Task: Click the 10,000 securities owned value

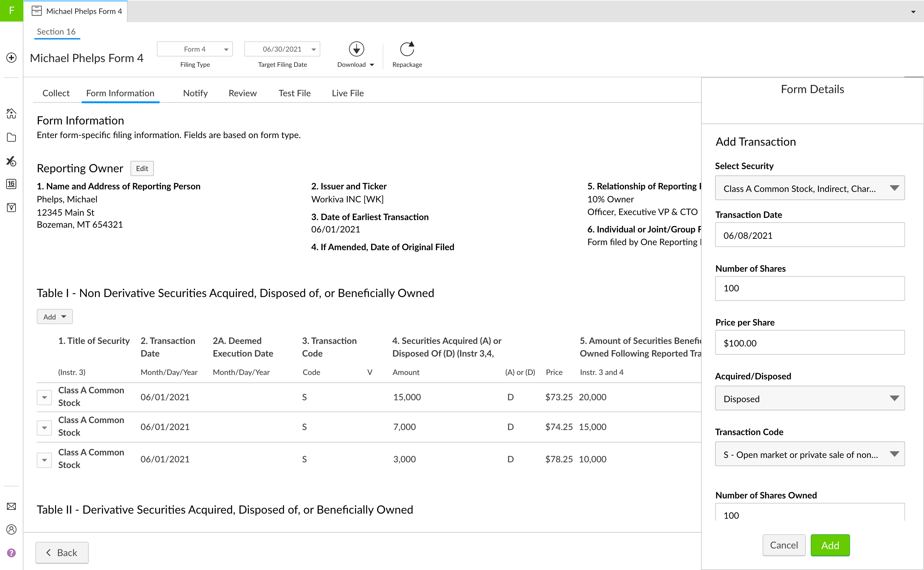Action: pos(592,459)
